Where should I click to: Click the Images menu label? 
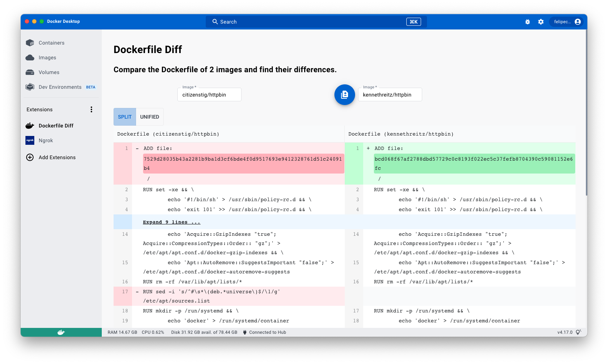48,57
